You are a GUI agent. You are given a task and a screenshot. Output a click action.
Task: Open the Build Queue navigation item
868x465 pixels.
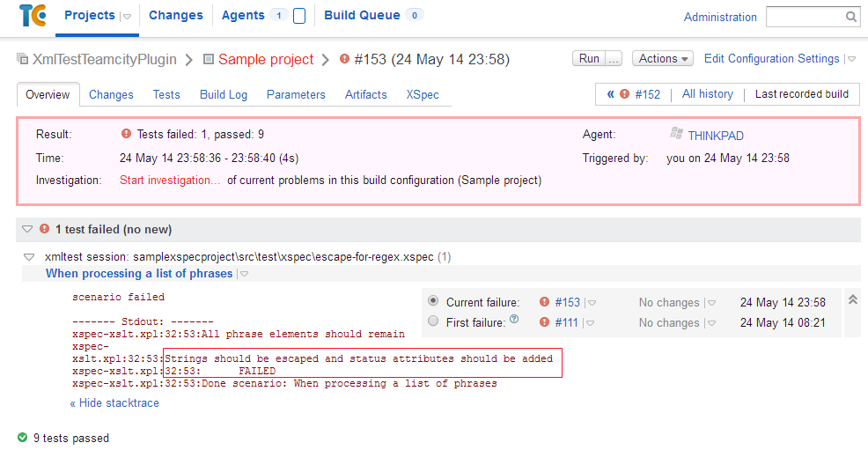point(362,16)
